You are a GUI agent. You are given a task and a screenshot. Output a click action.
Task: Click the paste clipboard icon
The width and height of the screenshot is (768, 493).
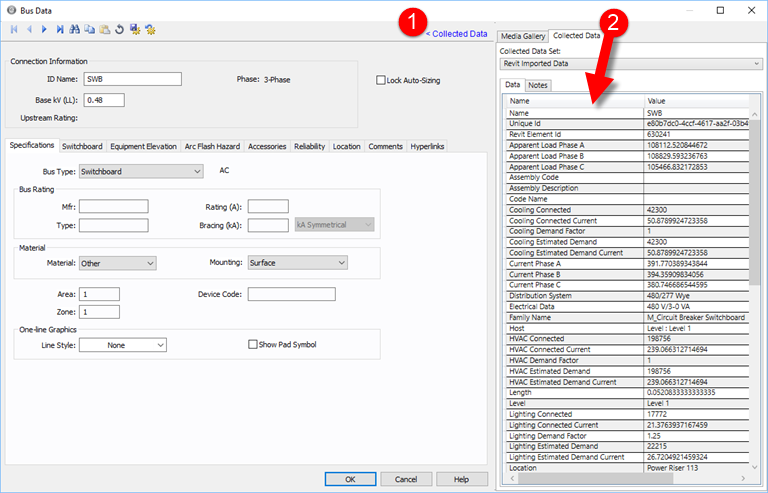(105, 30)
